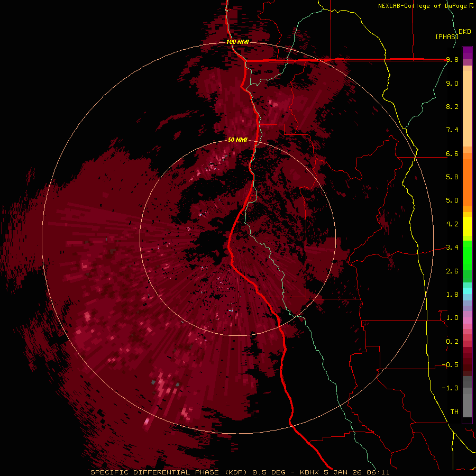Screen dimensions: 476x476
Task: Click the 3.4 scale value
Action: click(x=452, y=248)
